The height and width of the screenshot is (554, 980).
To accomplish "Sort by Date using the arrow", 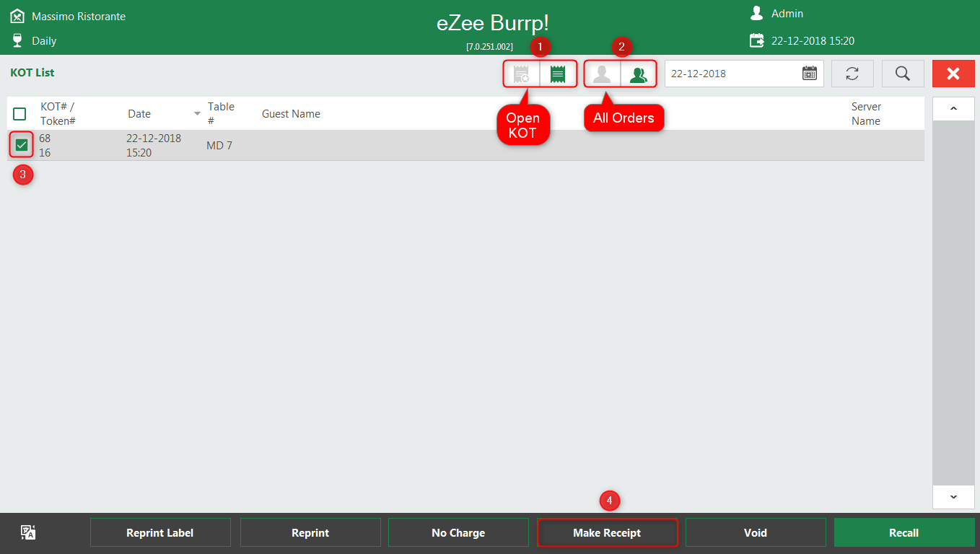I will 197,114.
